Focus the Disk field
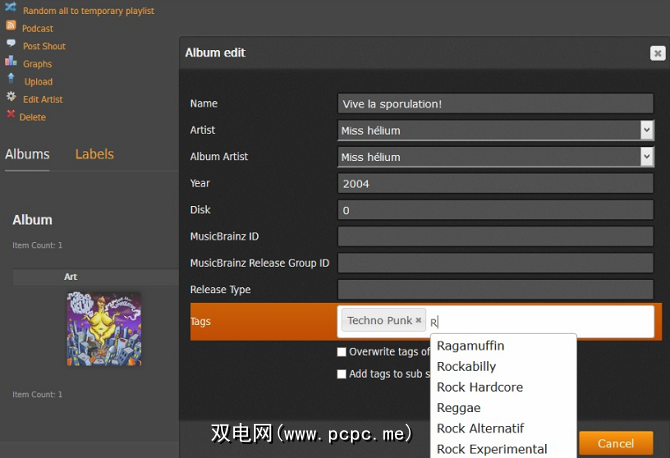This screenshot has width=670, height=458. pyautogui.click(x=495, y=210)
